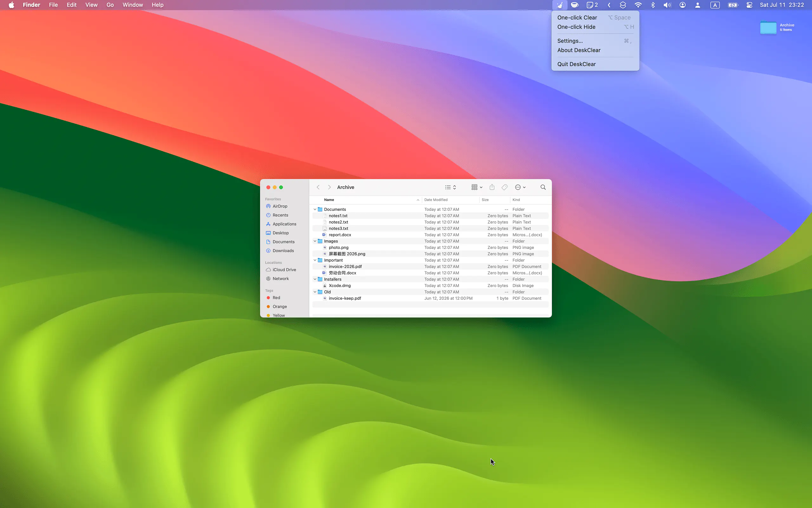Select the notes3.txt file row

coord(430,229)
